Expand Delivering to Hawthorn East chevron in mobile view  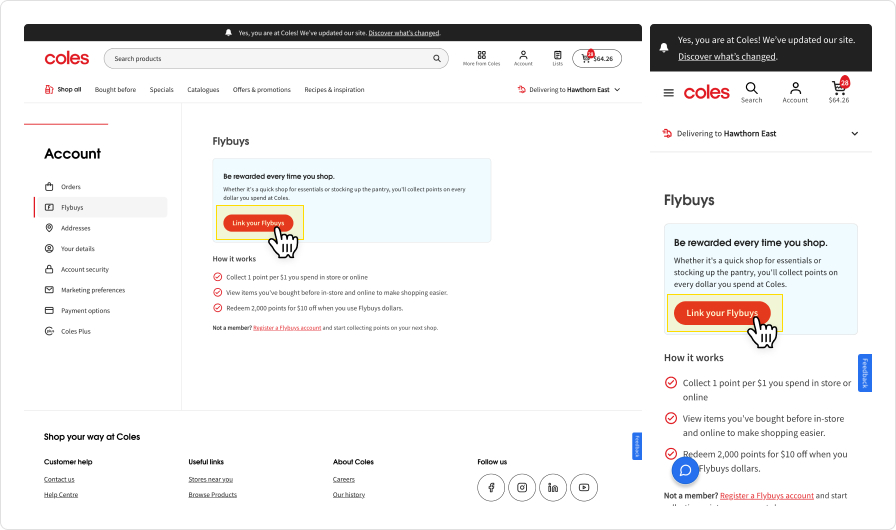click(x=855, y=134)
